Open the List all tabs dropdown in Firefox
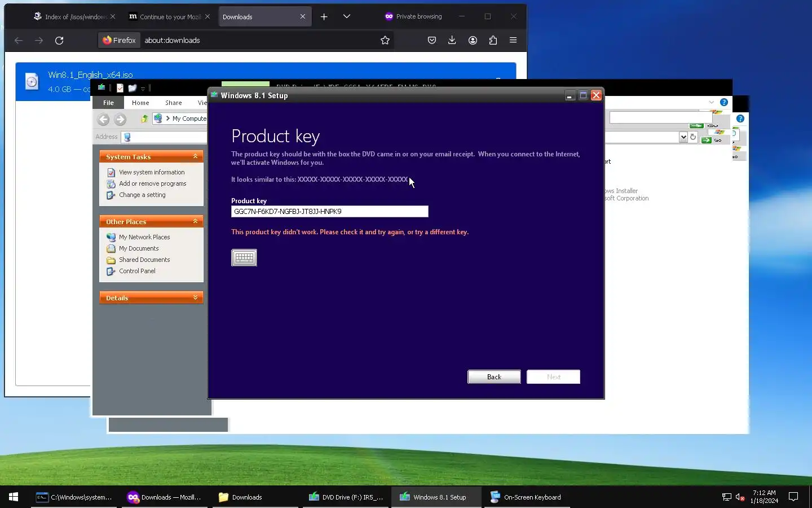 (347, 17)
